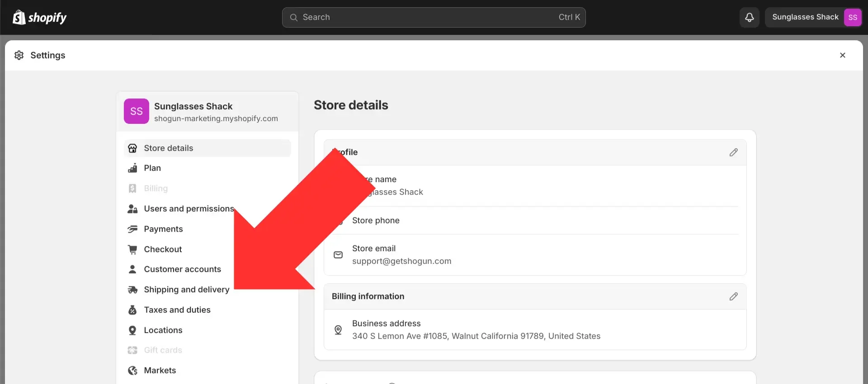Viewport: 868px width, 384px height.
Task: Edit Billing information with pencil icon
Action: (x=733, y=296)
